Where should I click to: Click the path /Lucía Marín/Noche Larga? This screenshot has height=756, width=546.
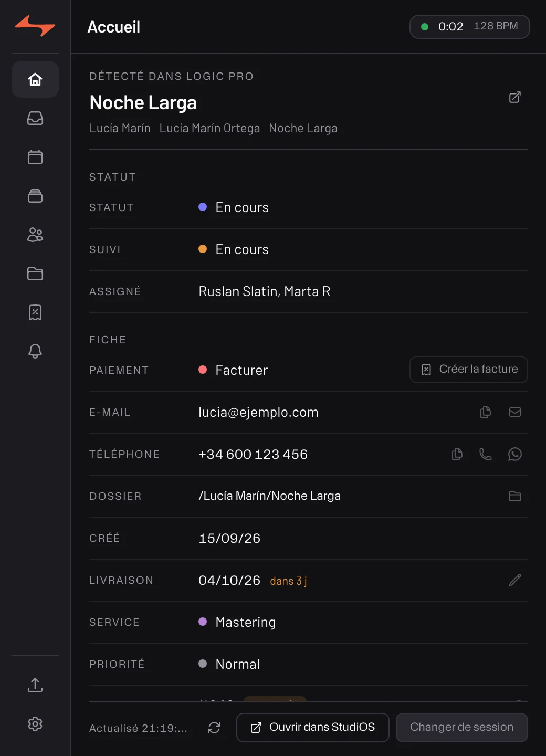pos(270,496)
